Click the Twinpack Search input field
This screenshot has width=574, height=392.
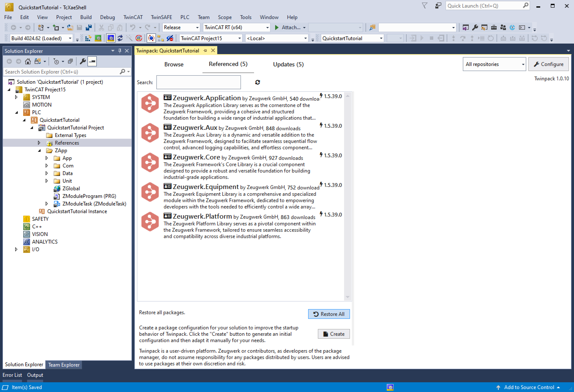click(199, 82)
